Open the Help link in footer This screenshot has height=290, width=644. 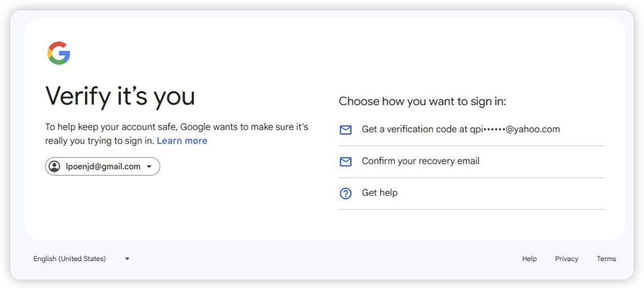(x=529, y=259)
